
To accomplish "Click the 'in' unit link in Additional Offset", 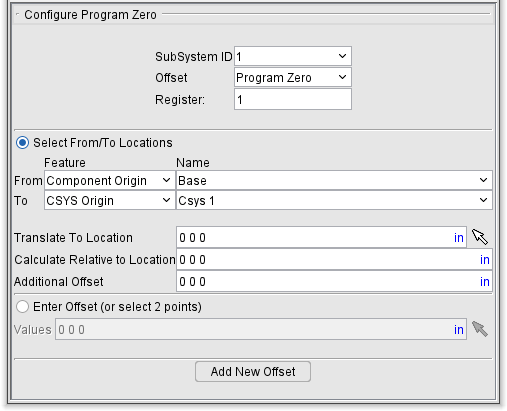I will click(x=484, y=282).
